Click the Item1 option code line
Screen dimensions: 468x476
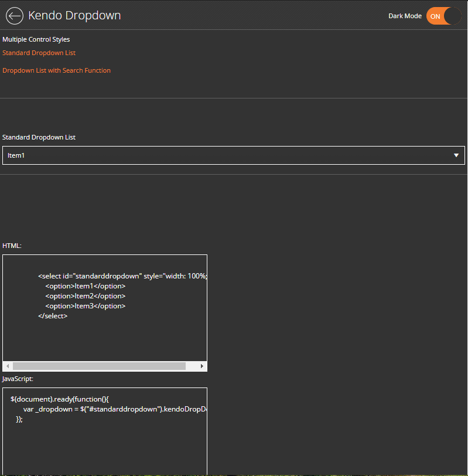coord(86,286)
